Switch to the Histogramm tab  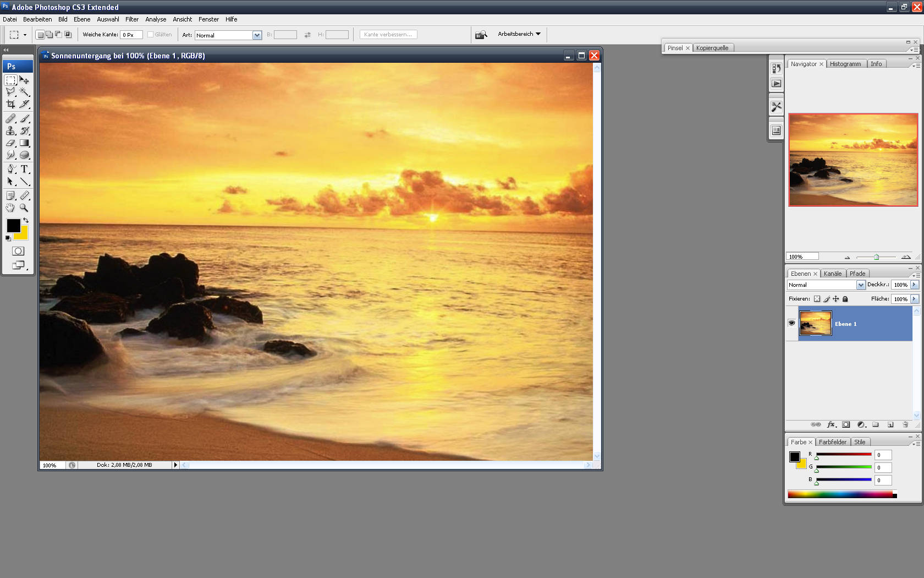click(845, 64)
